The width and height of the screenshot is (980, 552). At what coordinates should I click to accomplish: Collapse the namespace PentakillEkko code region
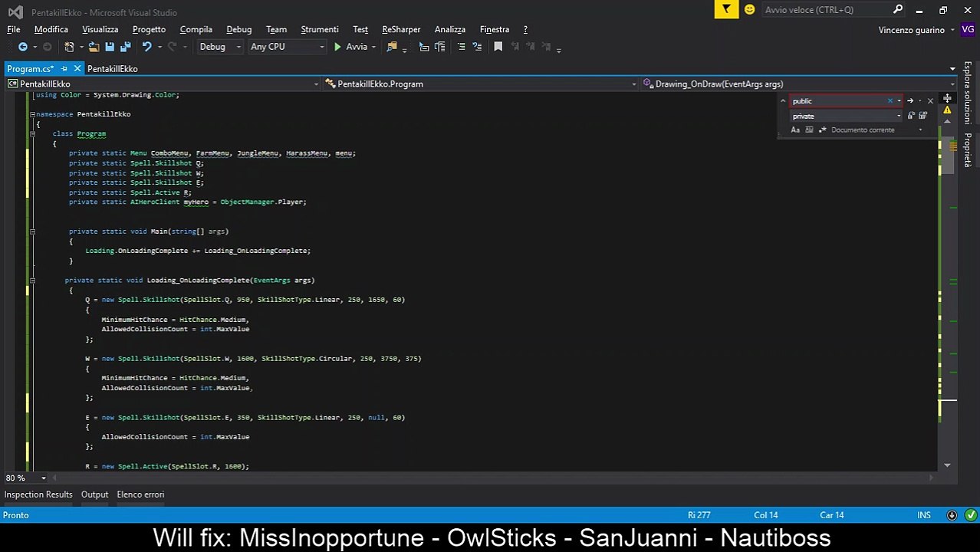click(x=32, y=114)
